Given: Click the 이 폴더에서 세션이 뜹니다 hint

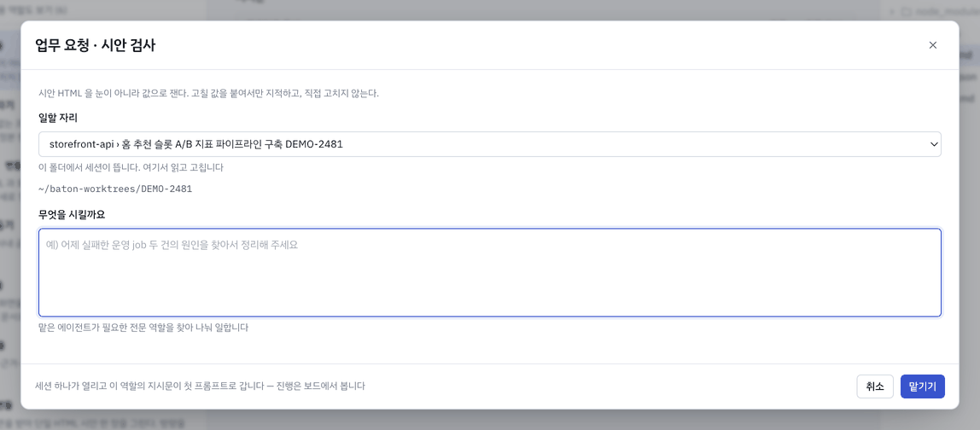Looking at the screenshot, I should [131, 167].
